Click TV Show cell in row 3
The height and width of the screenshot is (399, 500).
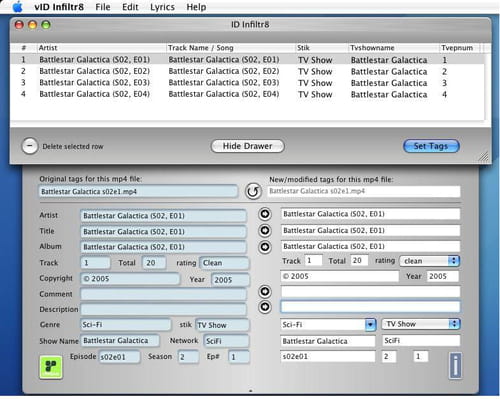pos(315,83)
